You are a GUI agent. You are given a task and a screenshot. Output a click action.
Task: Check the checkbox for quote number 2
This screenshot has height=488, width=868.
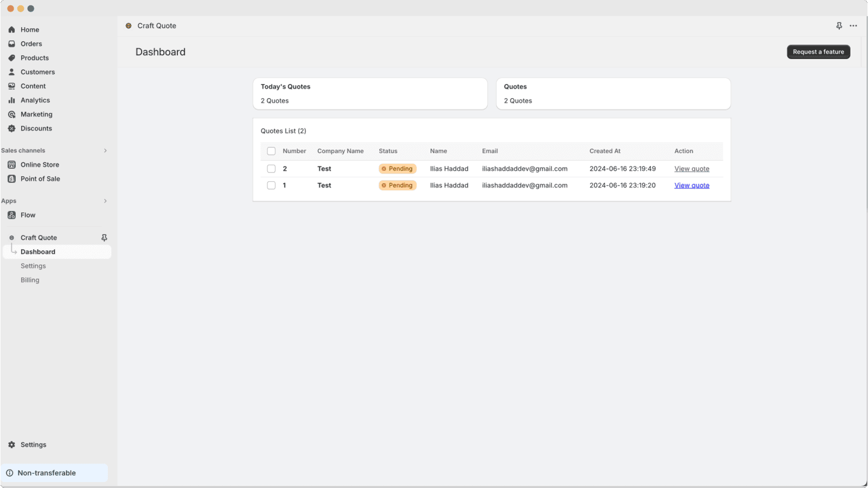[x=271, y=169]
